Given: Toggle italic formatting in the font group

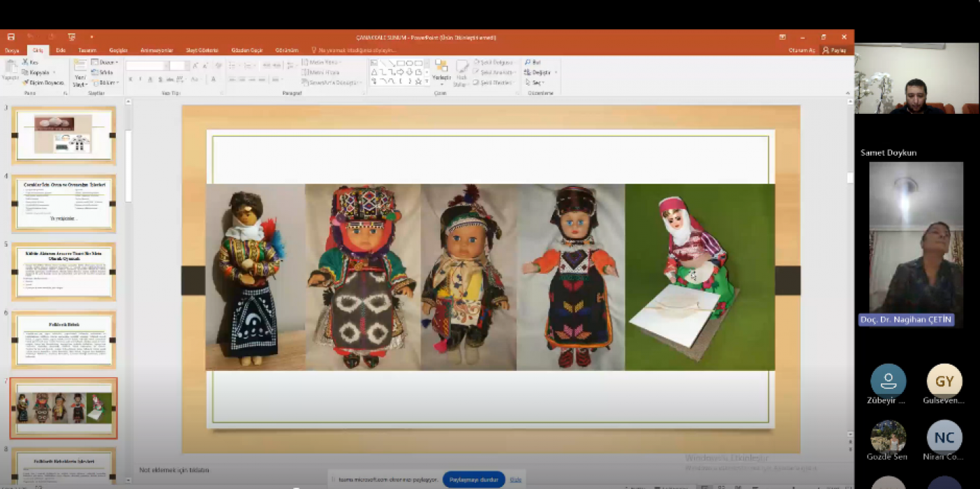Looking at the screenshot, I should click(x=140, y=80).
